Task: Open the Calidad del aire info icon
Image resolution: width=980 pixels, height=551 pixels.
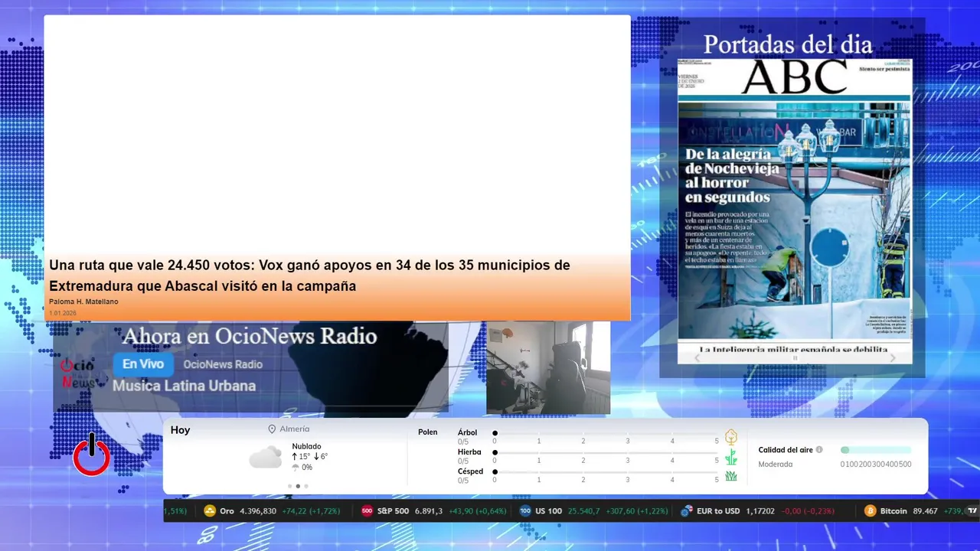Action: point(819,450)
